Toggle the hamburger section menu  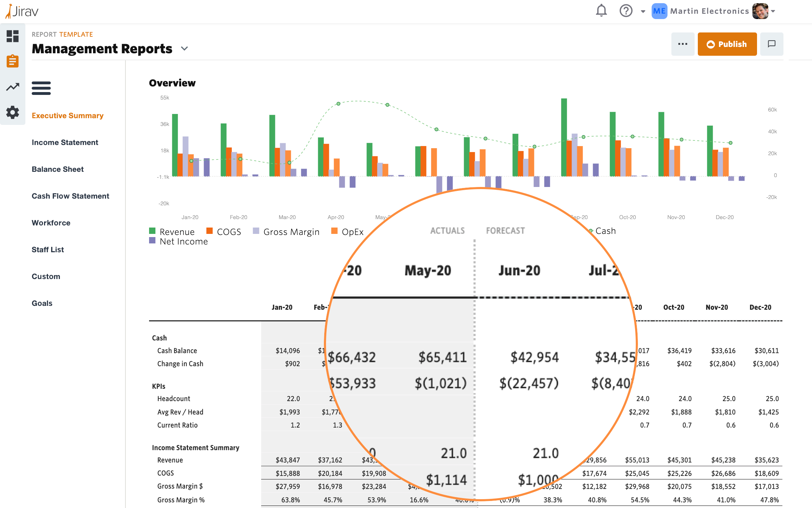click(41, 88)
